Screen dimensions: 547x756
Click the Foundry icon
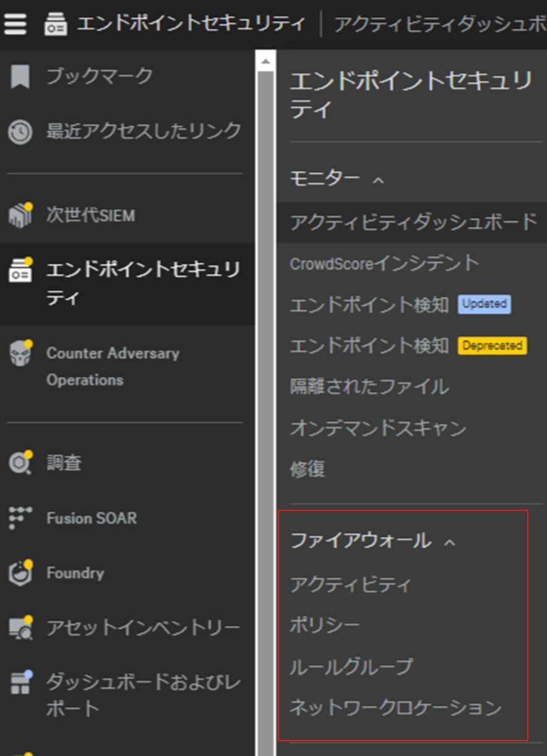pos(20,573)
